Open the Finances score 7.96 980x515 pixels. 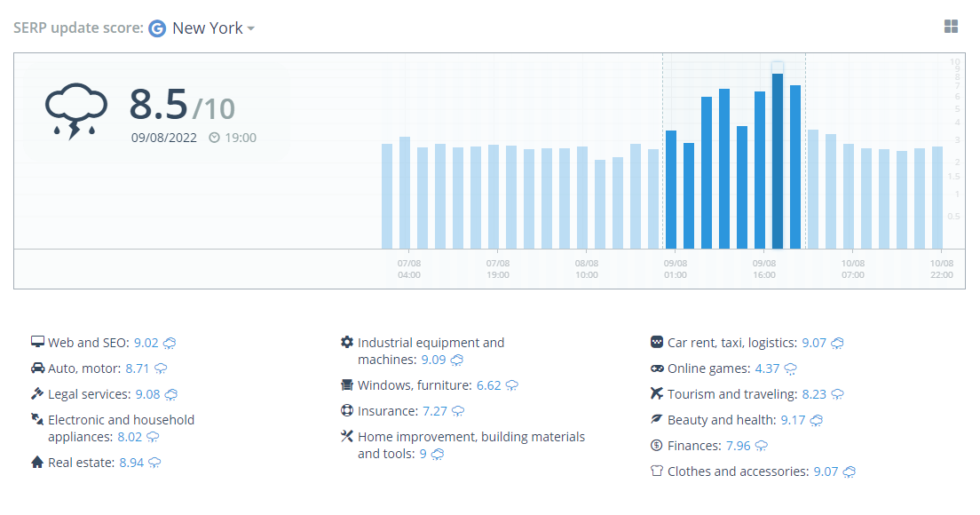click(x=739, y=446)
